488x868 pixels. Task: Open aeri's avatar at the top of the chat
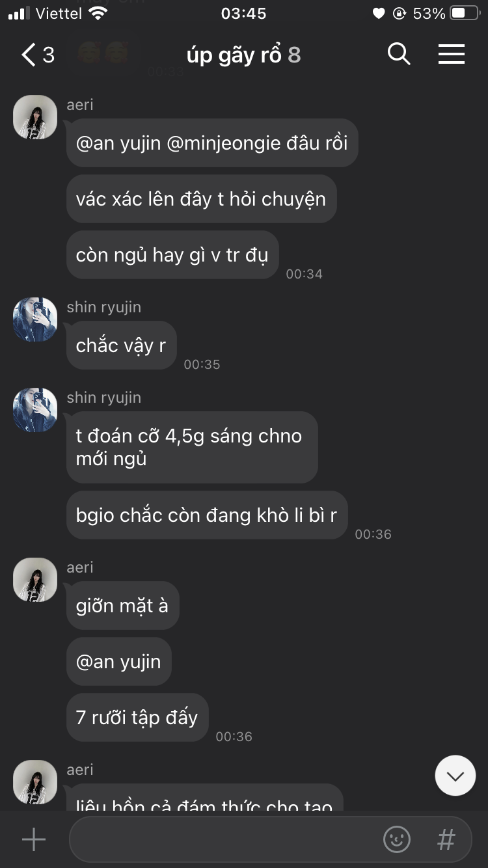coord(35,117)
